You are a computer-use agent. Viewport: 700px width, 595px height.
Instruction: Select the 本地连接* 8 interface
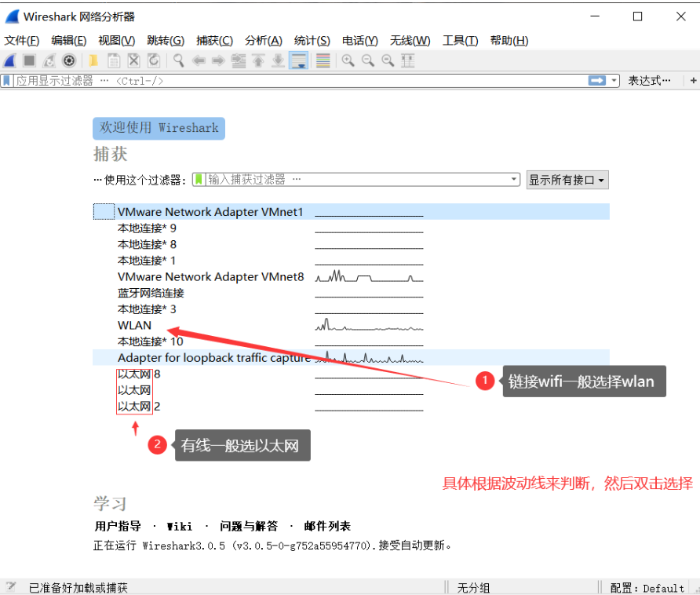(x=351, y=244)
